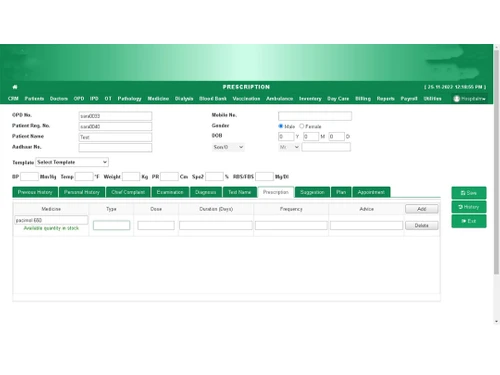Screen dimensions: 500x375
Task: Click the Save button
Action: click(x=469, y=193)
